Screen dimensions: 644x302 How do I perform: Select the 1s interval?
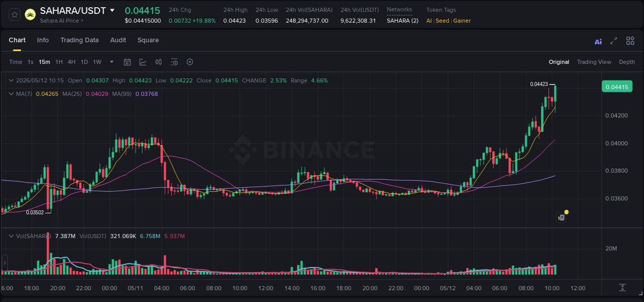click(30, 62)
